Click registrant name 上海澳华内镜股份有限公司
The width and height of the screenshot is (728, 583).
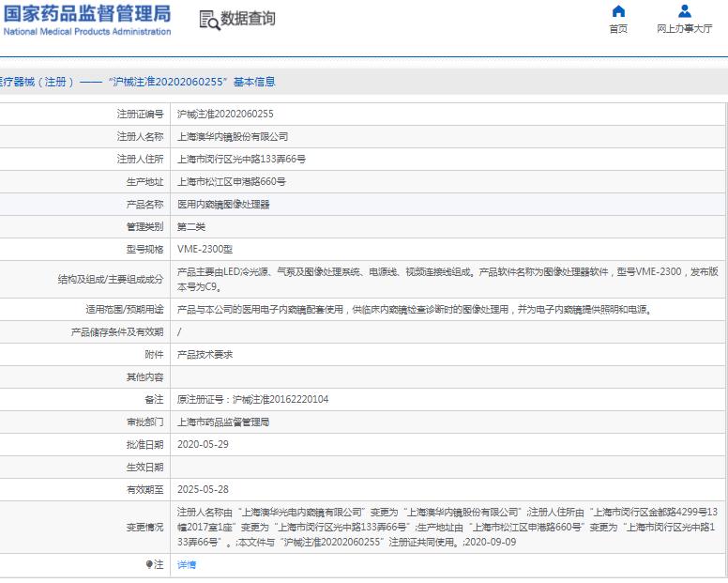233,136
